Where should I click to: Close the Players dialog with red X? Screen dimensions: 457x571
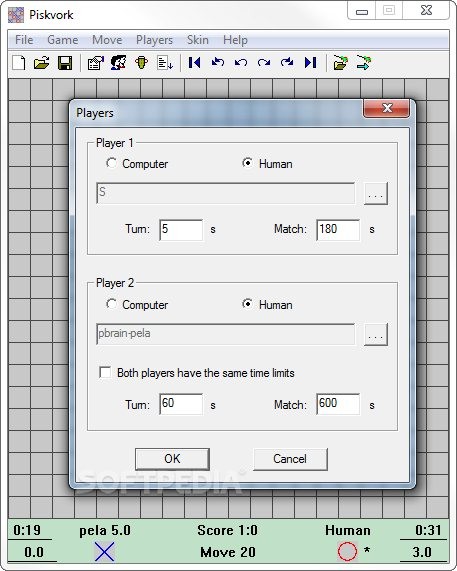(387, 109)
